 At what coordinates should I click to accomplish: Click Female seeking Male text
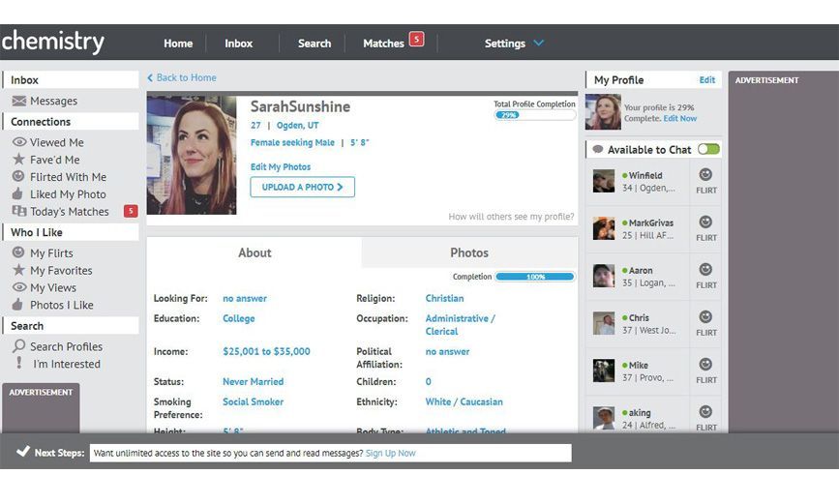coord(292,142)
